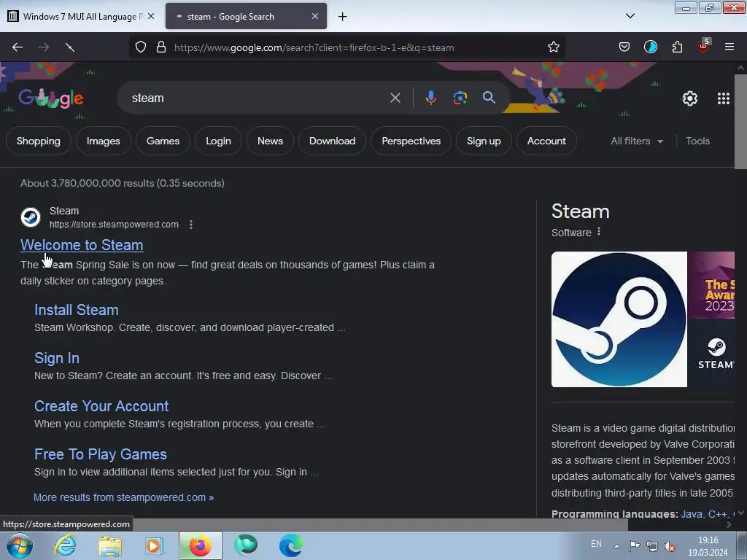Open the Install Steam link
The width and height of the screenshot is (747, 560).
[x=76, y=310]
